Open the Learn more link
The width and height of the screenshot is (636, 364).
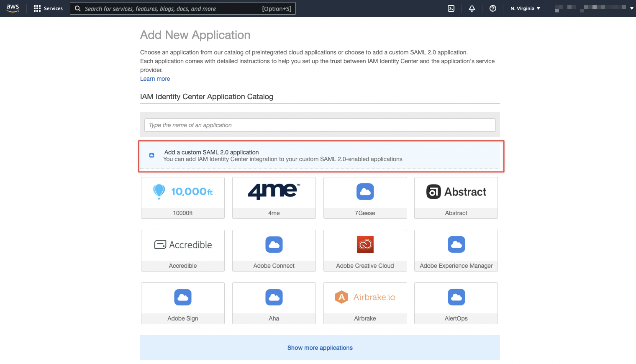(x=155, y=79)
